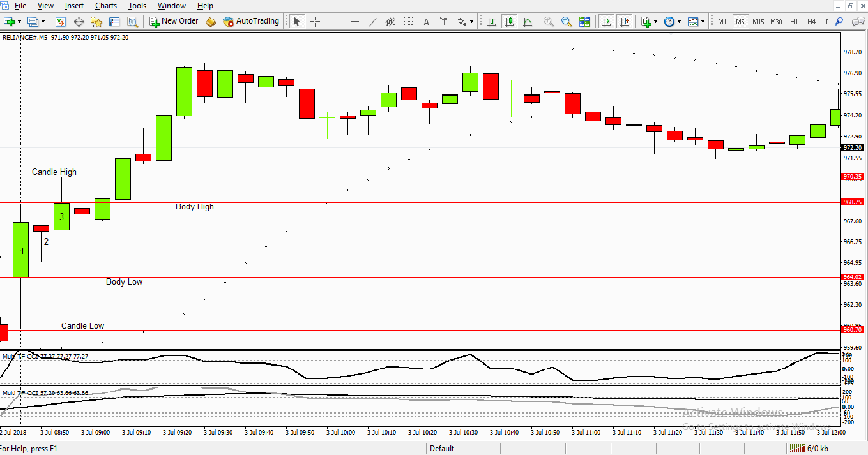Viewport: 868px width, 455px height.
Task: Open the chart window system icon
Action: tap(5, 6)
